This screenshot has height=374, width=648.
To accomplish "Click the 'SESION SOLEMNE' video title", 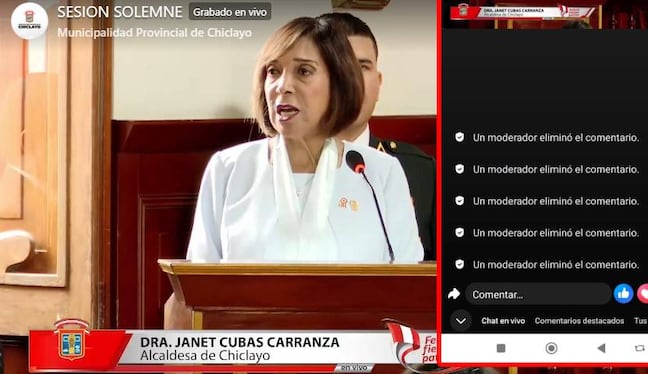I will (119, 12).
